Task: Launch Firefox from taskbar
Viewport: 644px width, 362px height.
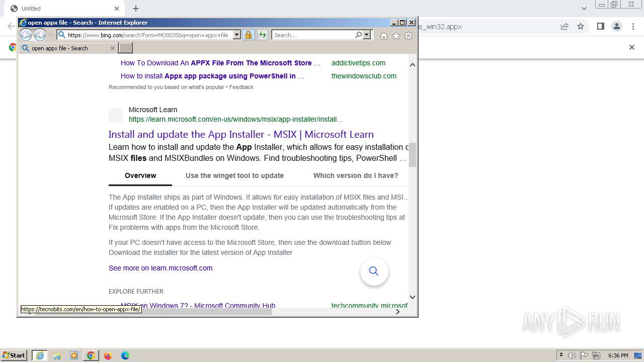Action: click(x=108, y=355)
